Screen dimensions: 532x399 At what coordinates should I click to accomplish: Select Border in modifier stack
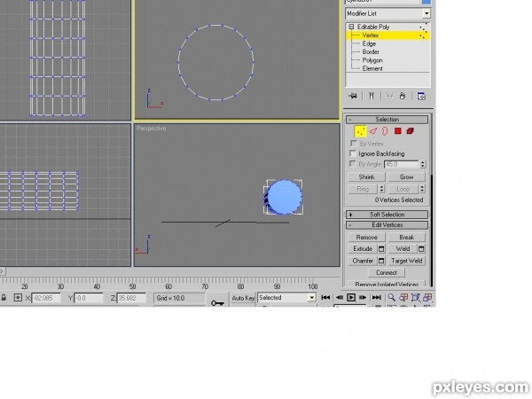(x=371, y=52)
